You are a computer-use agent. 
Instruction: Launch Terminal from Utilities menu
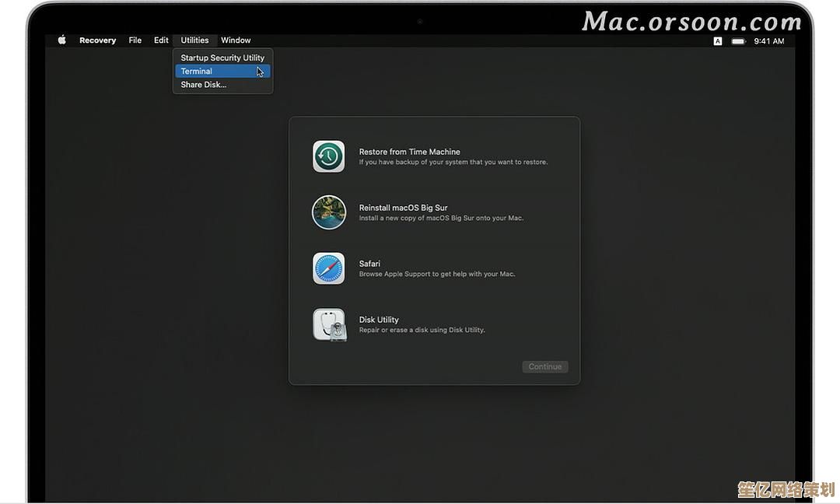[223, 72]
